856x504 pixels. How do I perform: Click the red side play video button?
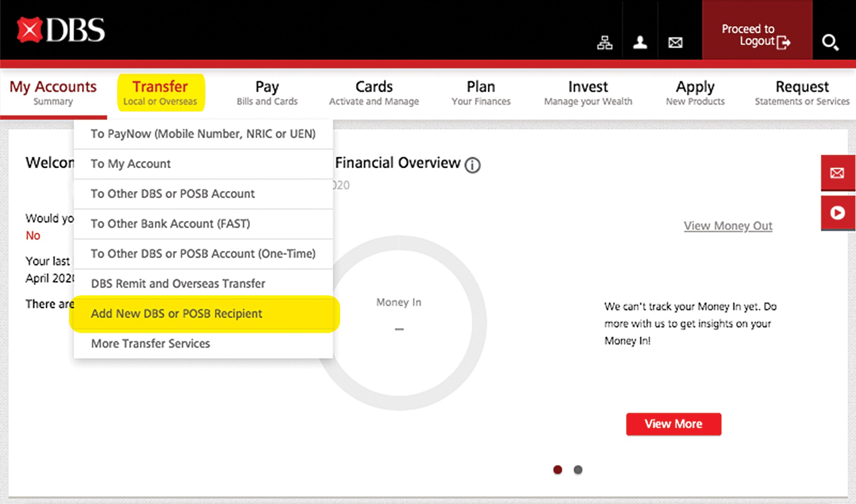coord(837,213)
